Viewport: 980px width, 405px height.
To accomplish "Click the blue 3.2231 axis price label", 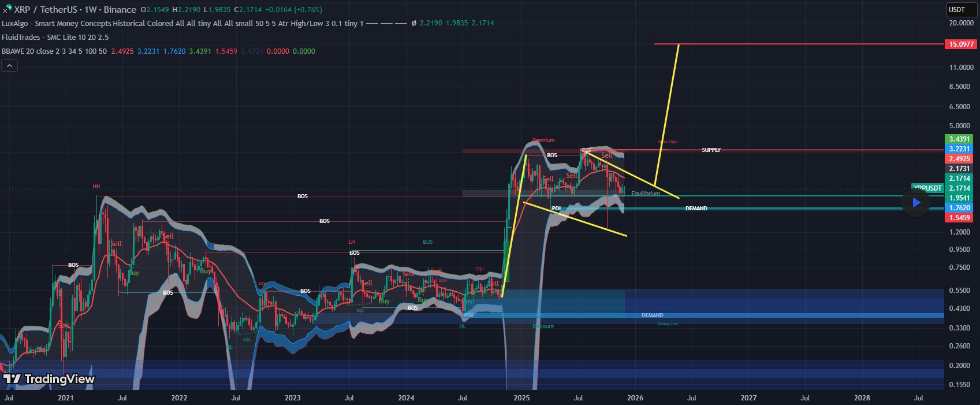I will point(959,149).
